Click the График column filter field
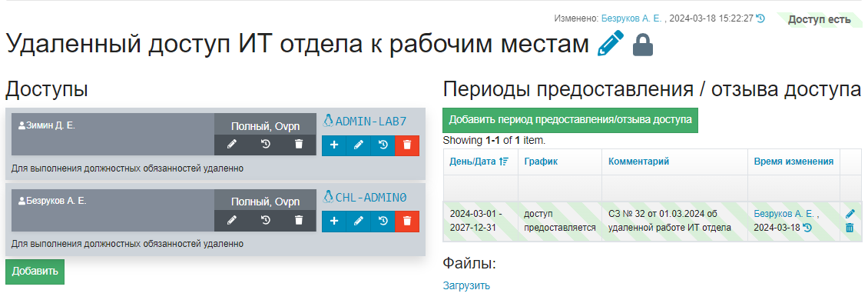Image resolution: width=868 pixels, height=300 pixels. pyautogui.click(x=560, y=188)
